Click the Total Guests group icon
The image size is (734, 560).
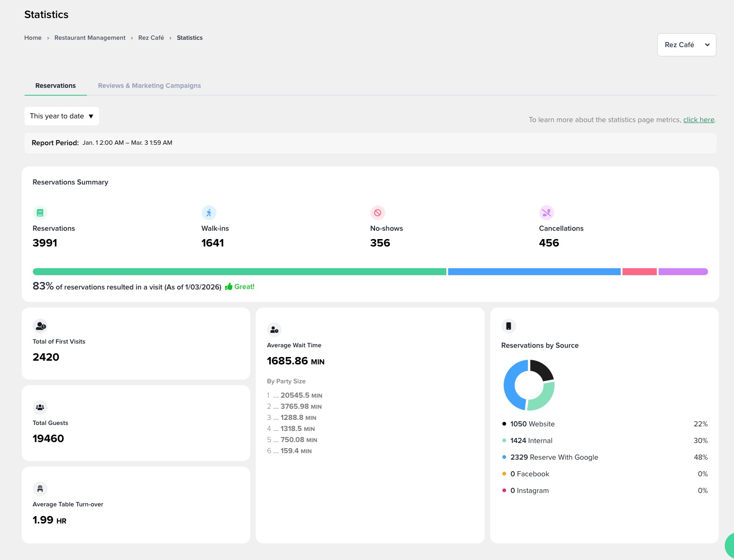tap(40, 407)
